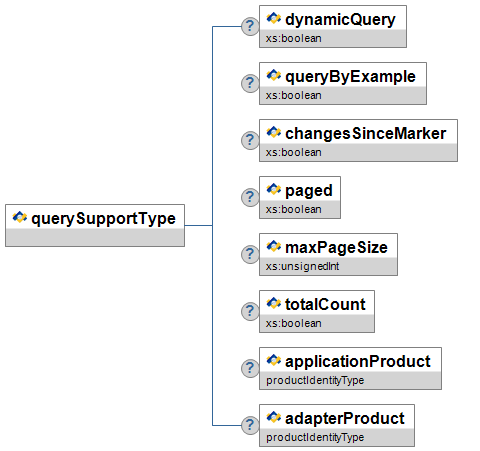Click the question mark icon beside maxPageSize
The image size is (480, 451).
(x=250, y=254)
